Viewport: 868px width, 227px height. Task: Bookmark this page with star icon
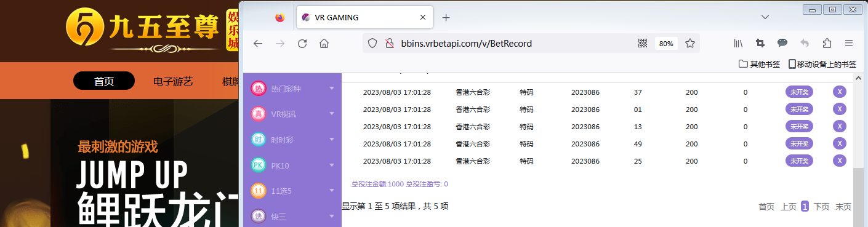[x=690, y=44]
